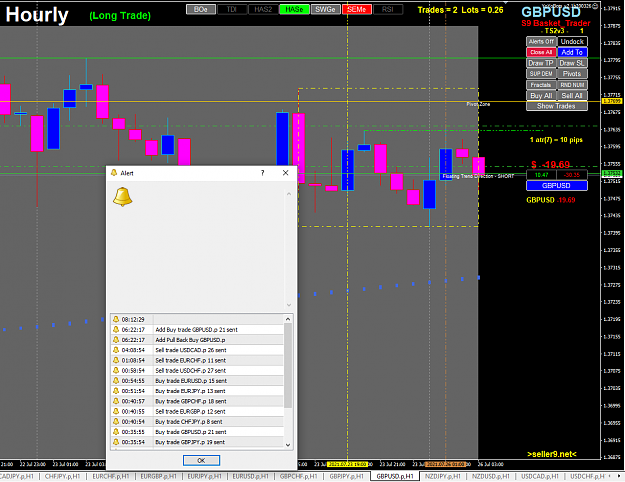This screenshot has width=625, height=482.
Task: Click the SUP DEM button
Action: point(541,74)
